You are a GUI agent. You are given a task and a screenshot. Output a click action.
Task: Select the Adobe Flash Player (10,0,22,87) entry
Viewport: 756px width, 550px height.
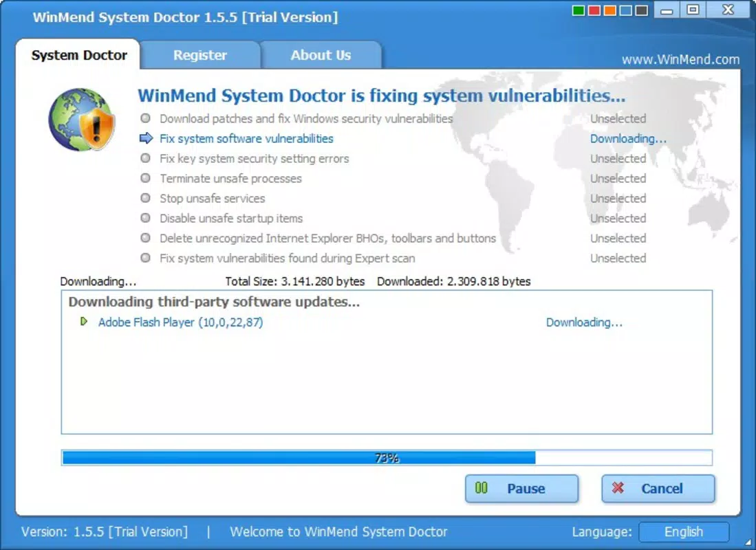point(180,322)
